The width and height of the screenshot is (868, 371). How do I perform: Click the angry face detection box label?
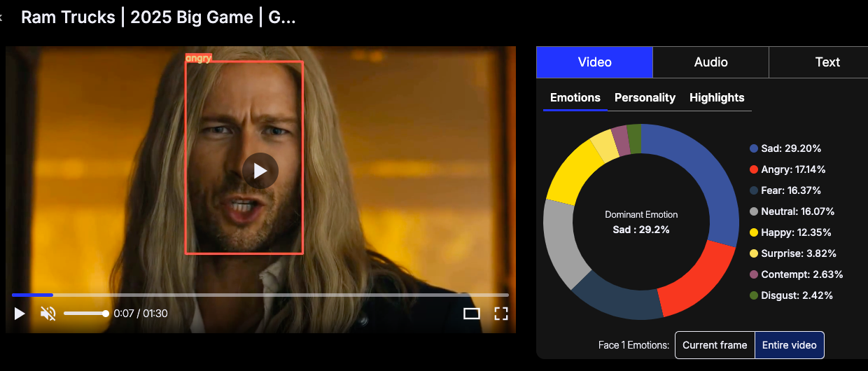tap(198, 58)
